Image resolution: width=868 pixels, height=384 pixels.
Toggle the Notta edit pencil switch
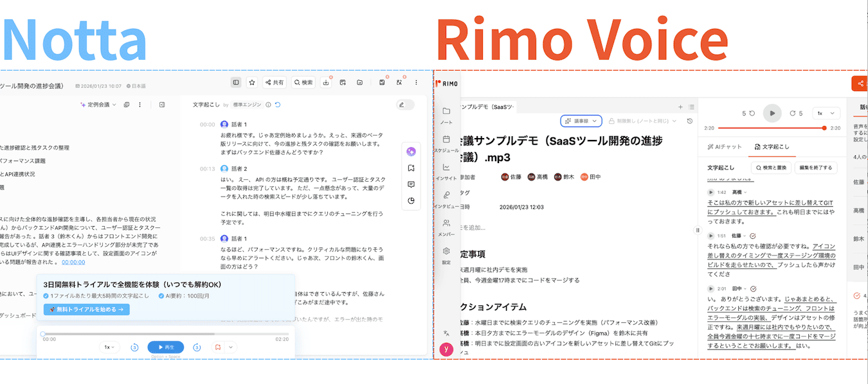pyautogui.click(x=405, y=105)
